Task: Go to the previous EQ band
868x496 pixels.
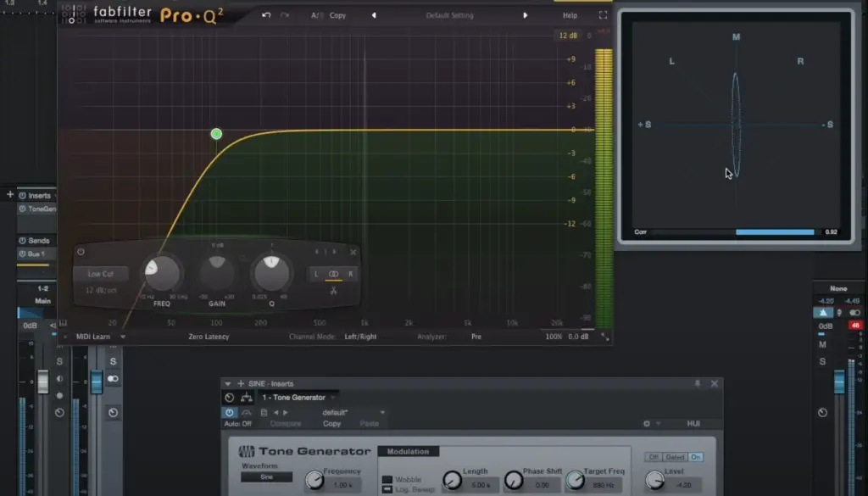Action: pos(317,252)
